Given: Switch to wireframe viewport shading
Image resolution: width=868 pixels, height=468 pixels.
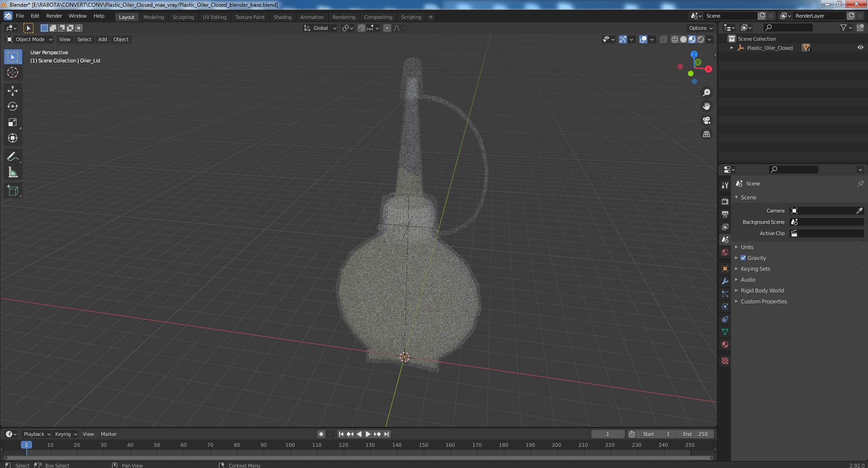Looking at the screenshot, I should tap(675, 39).
